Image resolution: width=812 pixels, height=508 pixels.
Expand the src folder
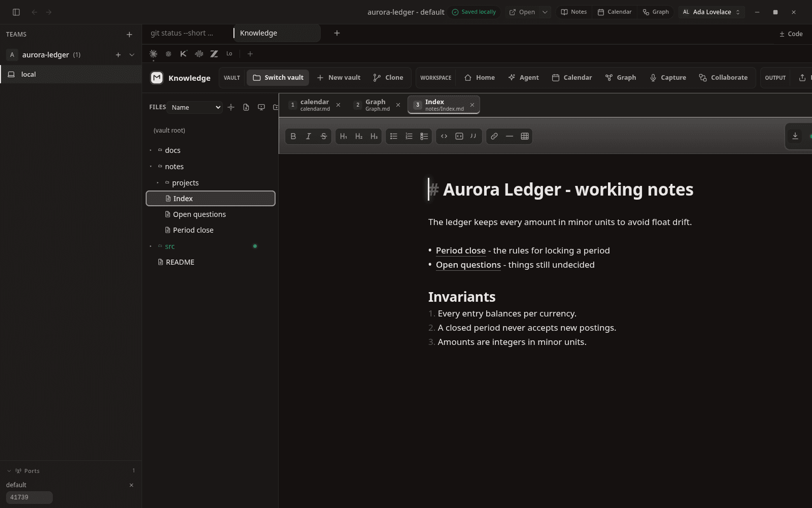click(151, 246)
